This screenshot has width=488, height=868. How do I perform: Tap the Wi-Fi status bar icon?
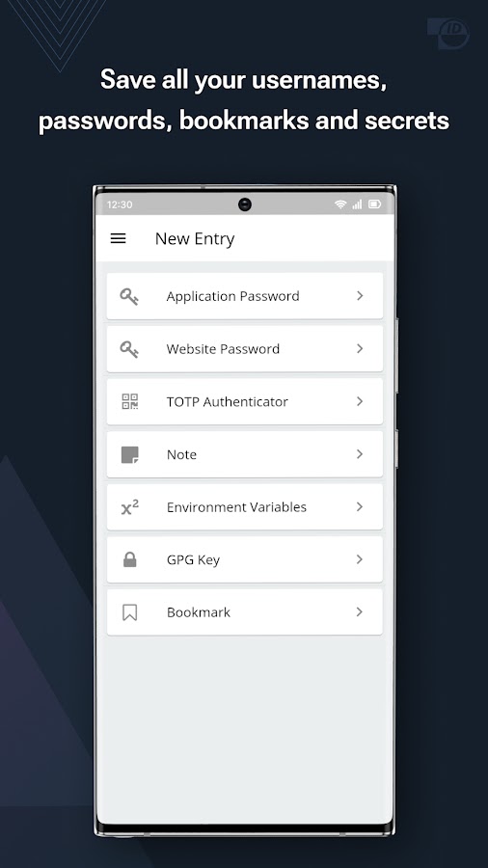coord(340,204)
